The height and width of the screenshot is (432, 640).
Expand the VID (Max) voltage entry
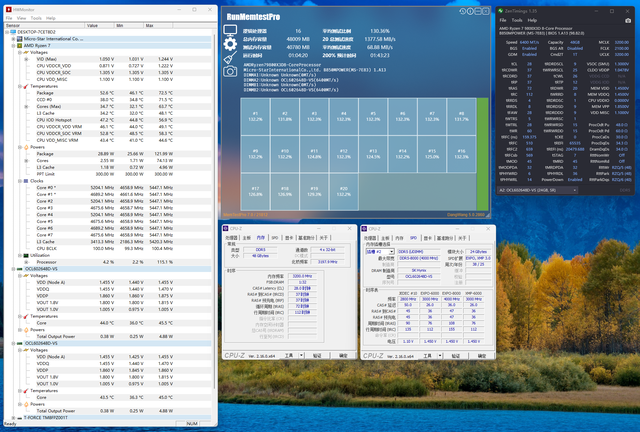(x=25, y=59)
